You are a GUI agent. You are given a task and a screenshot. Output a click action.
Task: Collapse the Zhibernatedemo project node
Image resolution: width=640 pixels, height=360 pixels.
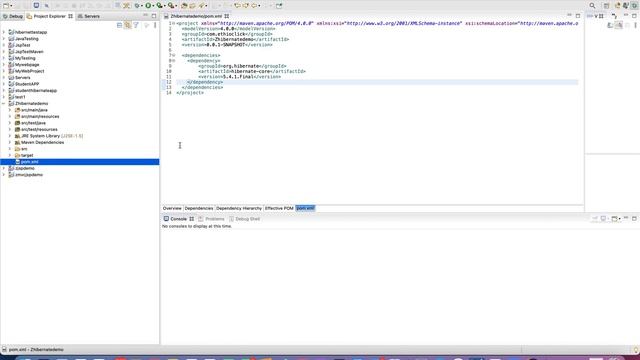tap(4, 104)
